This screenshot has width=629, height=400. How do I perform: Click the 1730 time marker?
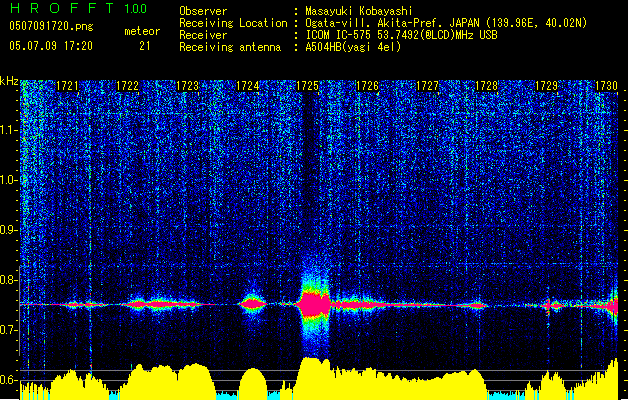(606, 86)
